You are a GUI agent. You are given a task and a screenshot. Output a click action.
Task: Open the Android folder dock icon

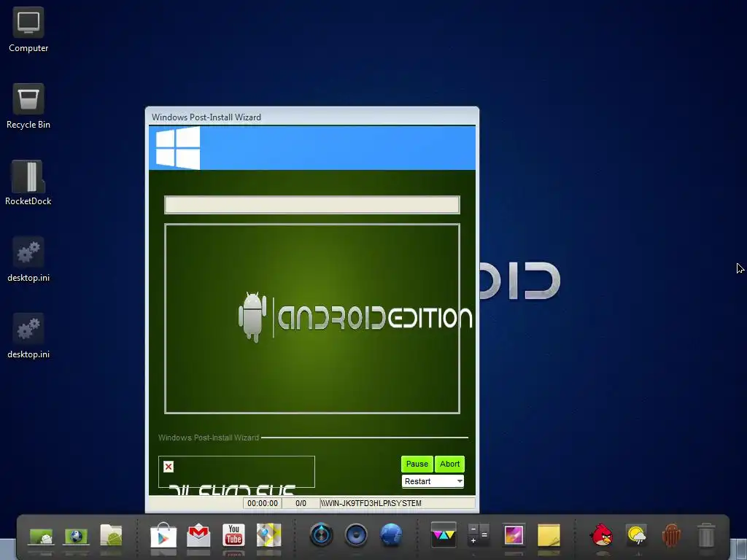[x=111, y=536]
